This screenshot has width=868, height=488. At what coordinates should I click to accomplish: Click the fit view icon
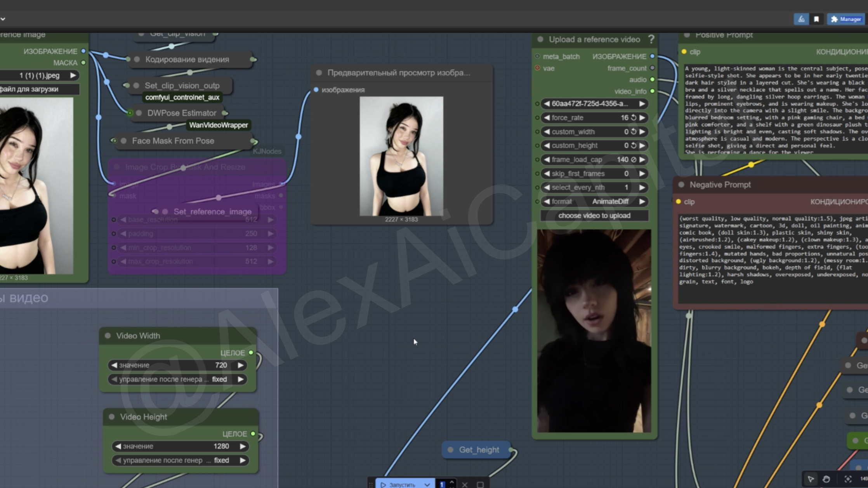tap(848, 479)
